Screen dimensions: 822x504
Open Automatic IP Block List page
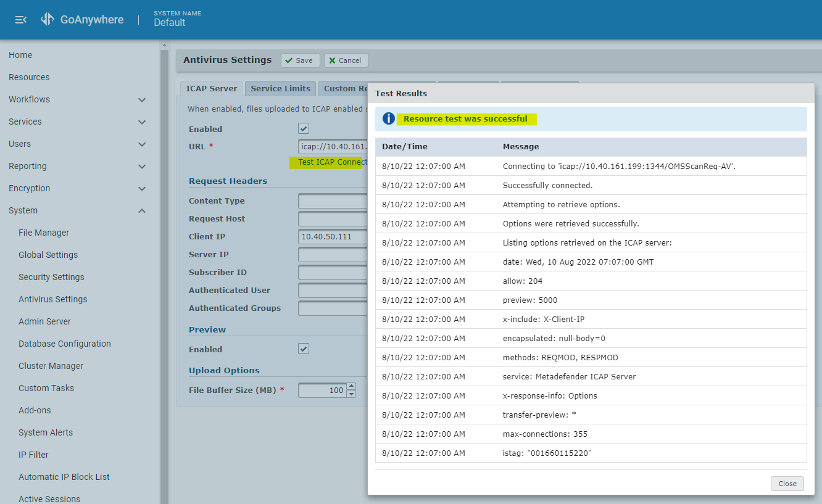coord(64,477)
